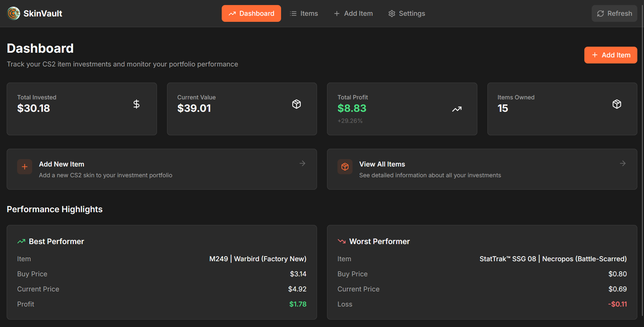Switch to the Items page
Image resolution: width=644 pixels, height=327 pixels.
coord(304,13)
